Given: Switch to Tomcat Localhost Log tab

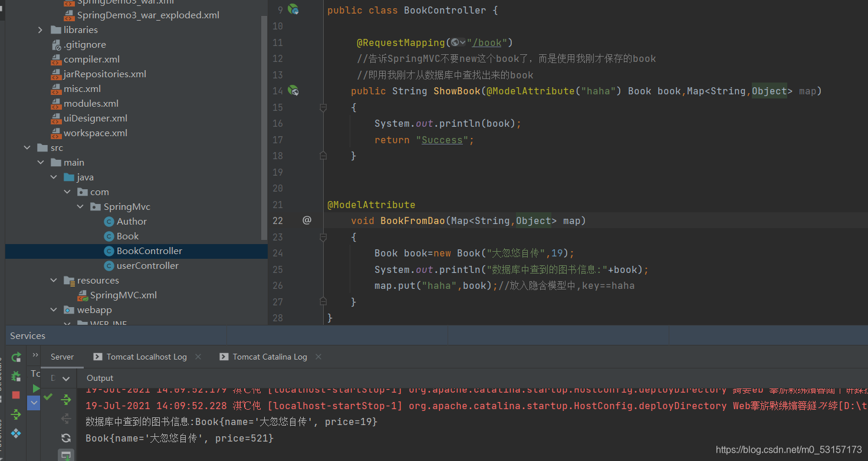Looking at the screenshot, I should (147, 357).
